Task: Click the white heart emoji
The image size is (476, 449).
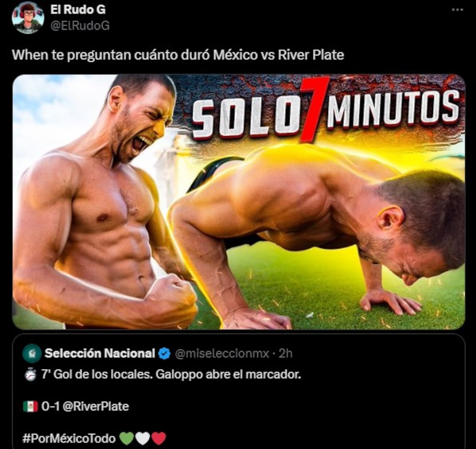Action: pyautogui.click(x=142, y=439)
